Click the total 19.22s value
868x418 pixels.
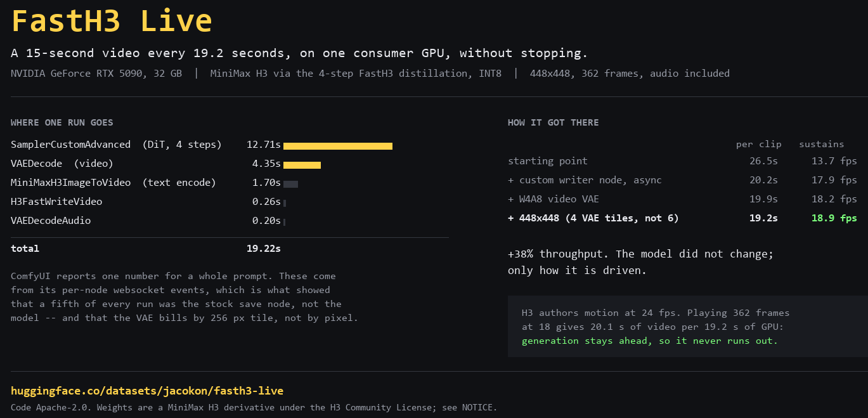pos(264,249)
